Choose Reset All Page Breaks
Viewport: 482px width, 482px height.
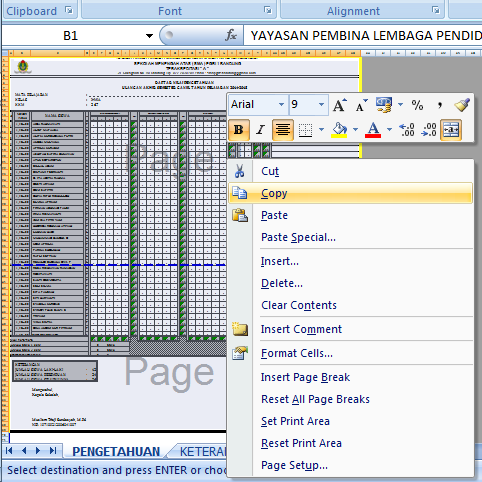coord(350,399)
